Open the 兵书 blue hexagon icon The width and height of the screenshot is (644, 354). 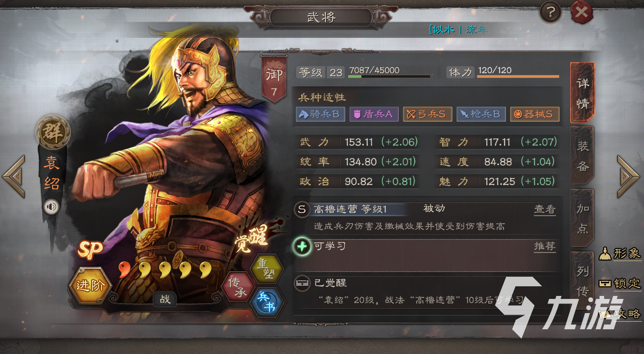tap(266, 302)
